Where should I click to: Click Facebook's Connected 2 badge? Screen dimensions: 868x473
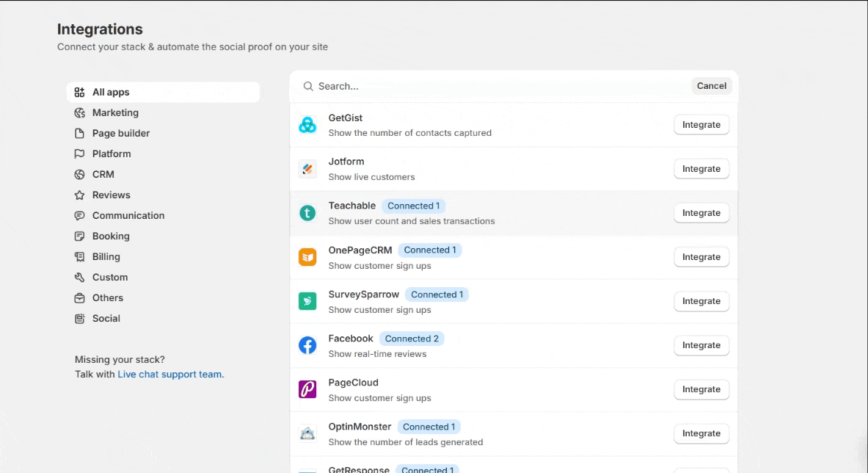[412, 339]
